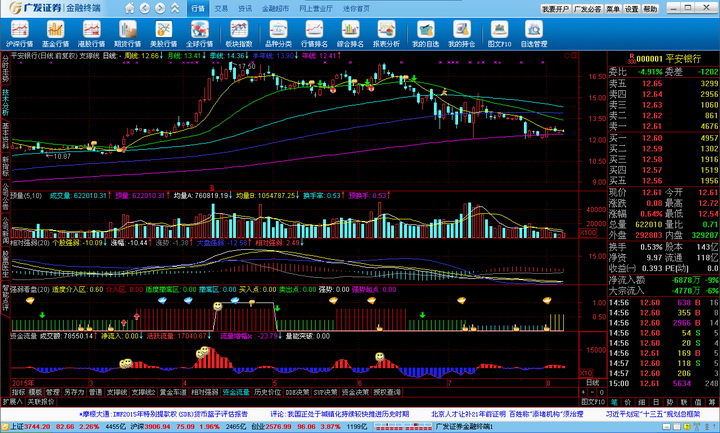
Task: Select the 资金决策 indicator template
Action: (355, 392)
